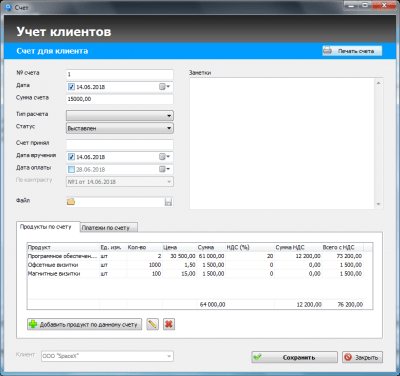Sort by the Ед. изм. column header

click(x=113, y=247)
